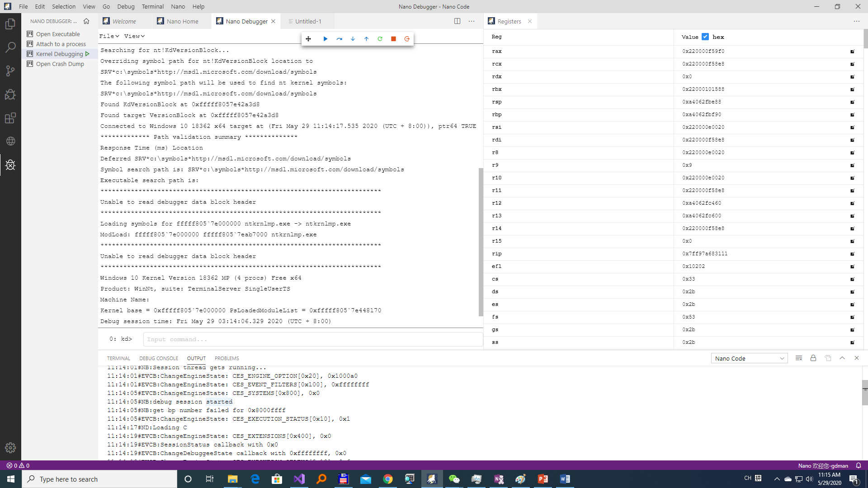Screen dimensions: 868x488
Task: Open the Run and Debug view
Action: click(10, 94)
